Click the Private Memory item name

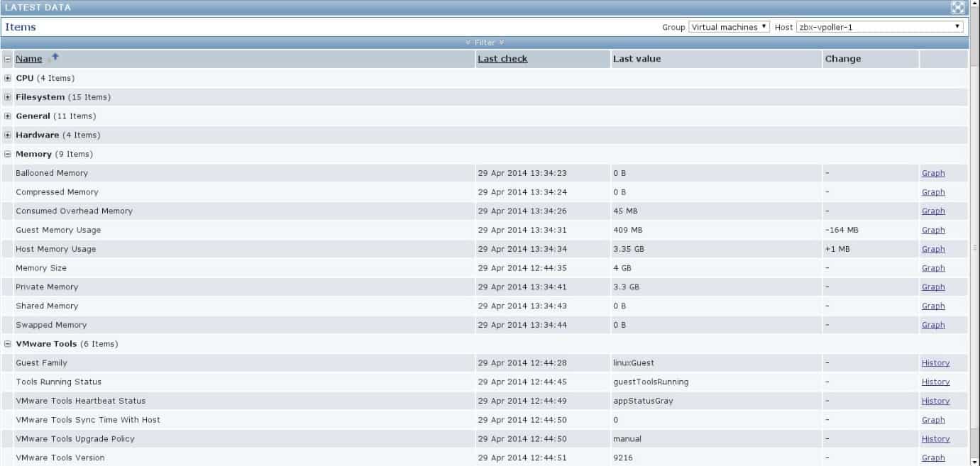[x=47, y=287]
